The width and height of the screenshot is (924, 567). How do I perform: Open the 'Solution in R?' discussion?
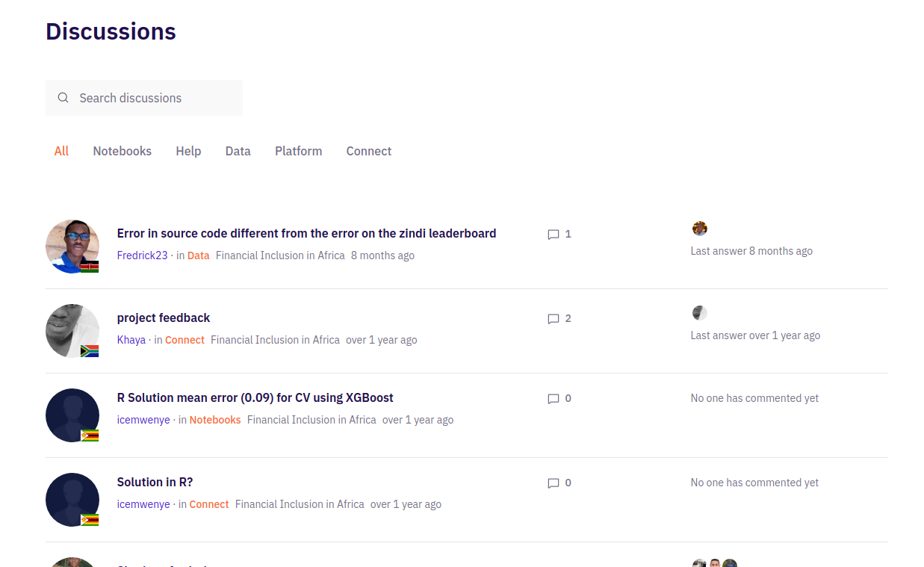[155, 482]
